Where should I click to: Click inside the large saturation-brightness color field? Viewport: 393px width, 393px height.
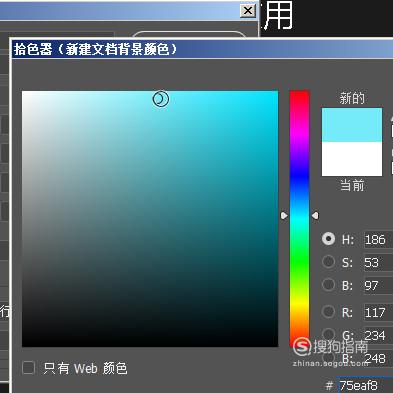pos(150,219)
